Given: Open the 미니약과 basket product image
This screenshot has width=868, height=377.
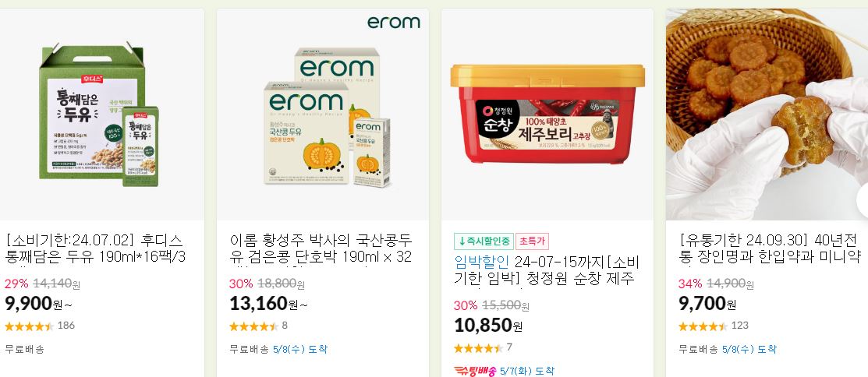Looking at the screenshot, I should pos(767,115).
